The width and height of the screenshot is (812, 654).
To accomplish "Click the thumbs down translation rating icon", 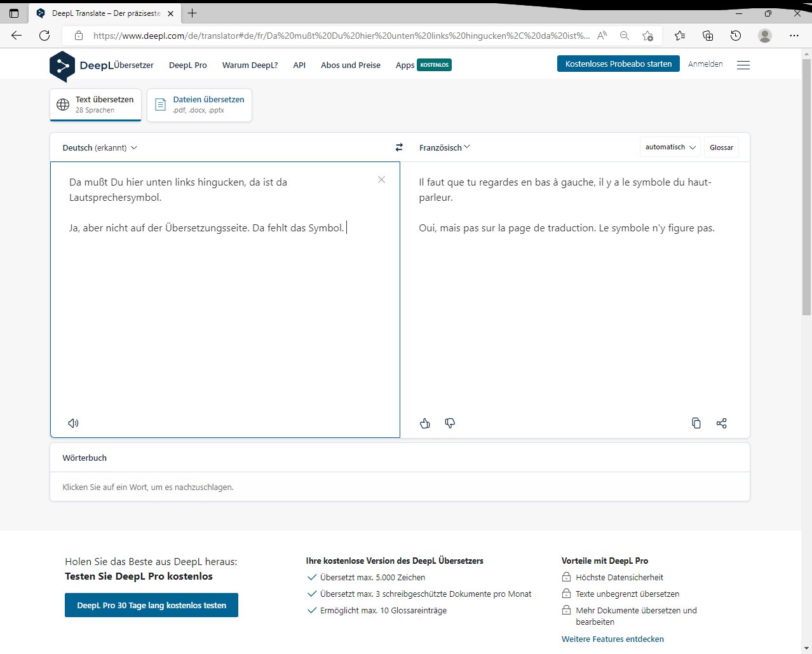I will (450, 423).
